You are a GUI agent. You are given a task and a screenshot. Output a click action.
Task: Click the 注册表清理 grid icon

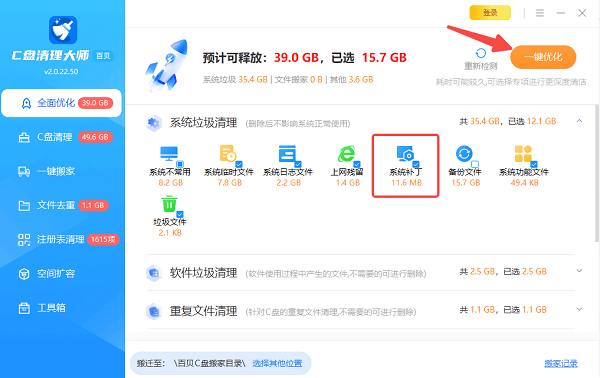click(x=24, y=240)
